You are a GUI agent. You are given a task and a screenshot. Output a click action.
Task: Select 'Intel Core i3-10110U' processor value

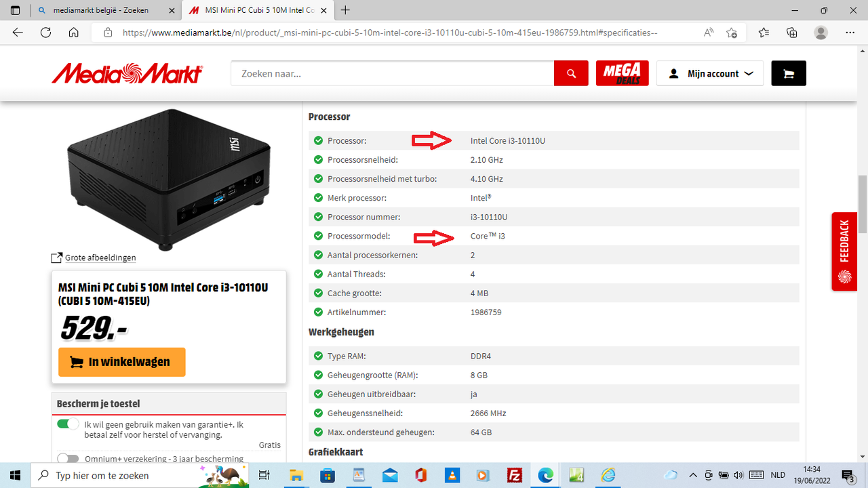pos(508,141)
